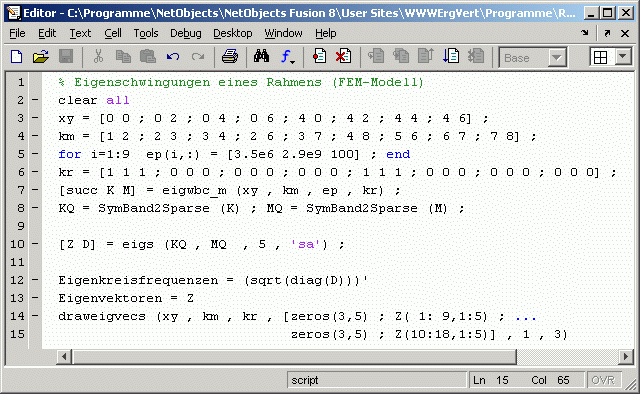This screenshot has width=640, height=394.
Task: Open the Text menu
Action: point(80,33)
